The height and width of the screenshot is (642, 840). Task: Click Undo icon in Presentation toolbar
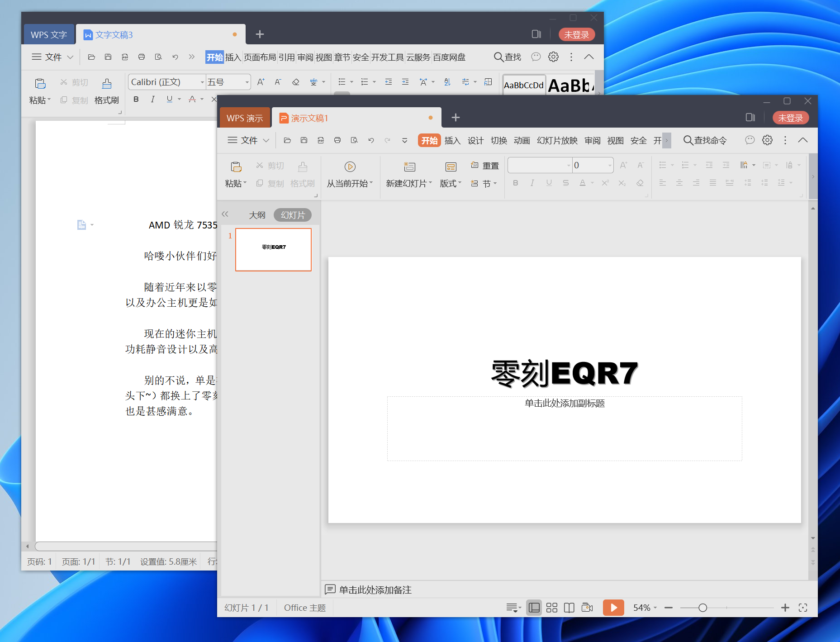371,140
